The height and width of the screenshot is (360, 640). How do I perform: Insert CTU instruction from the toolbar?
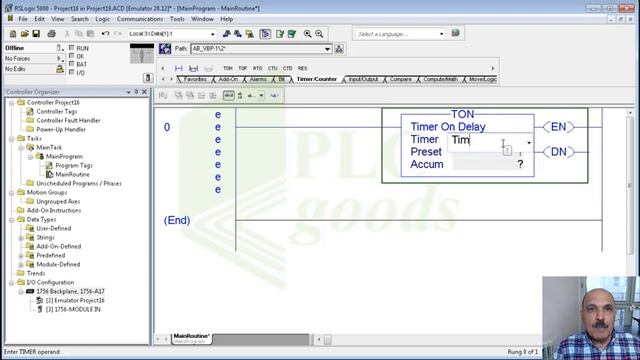click(x=273, y=68)
